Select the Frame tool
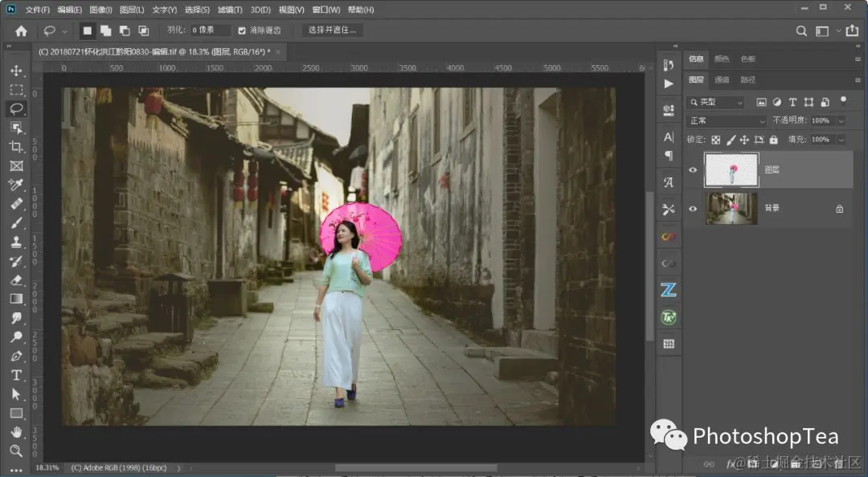Image resolution: width=868 pixels, height=477 pixels. pos(16,165)
